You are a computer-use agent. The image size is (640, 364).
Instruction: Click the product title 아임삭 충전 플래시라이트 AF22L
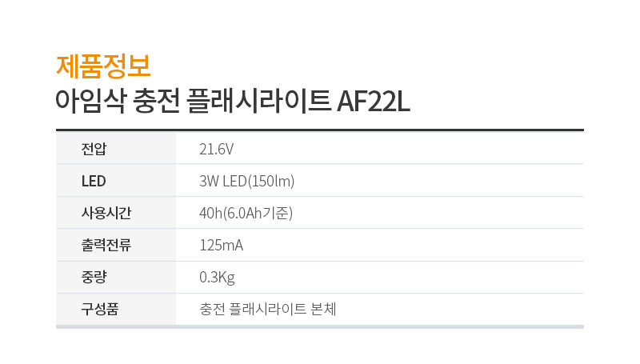point(233,102)
